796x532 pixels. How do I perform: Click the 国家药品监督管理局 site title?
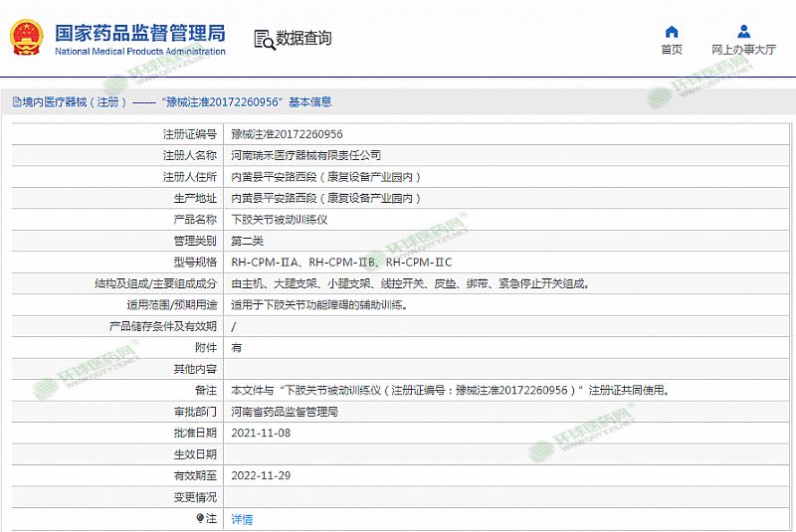(x=139, y=33)
